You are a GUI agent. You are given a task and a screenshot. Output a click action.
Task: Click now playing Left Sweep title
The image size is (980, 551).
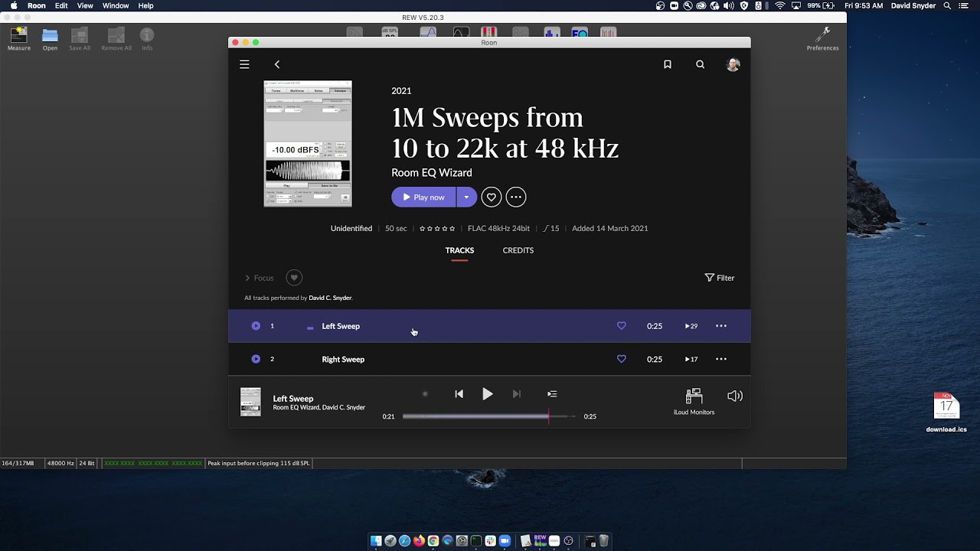[293, 399]
